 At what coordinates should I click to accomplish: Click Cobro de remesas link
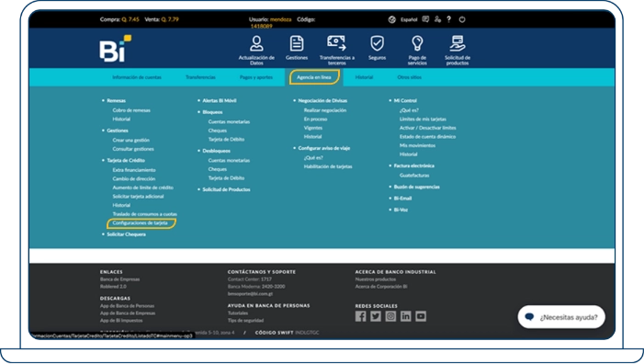131,110
